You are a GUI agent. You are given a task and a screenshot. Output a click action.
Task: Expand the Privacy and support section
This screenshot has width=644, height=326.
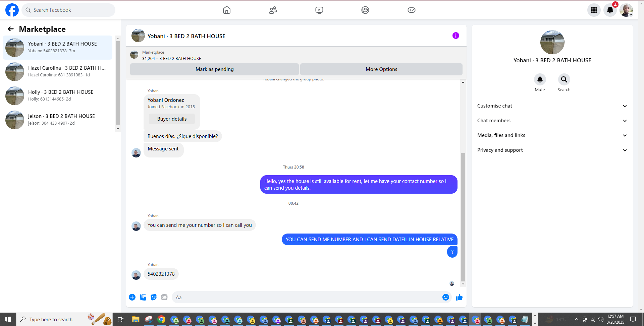(552, 150)
